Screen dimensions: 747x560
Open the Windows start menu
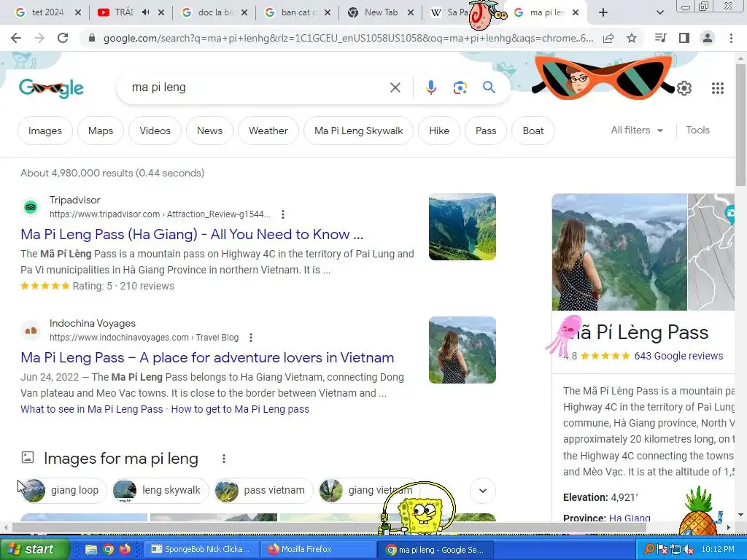(x=34, y=549)
